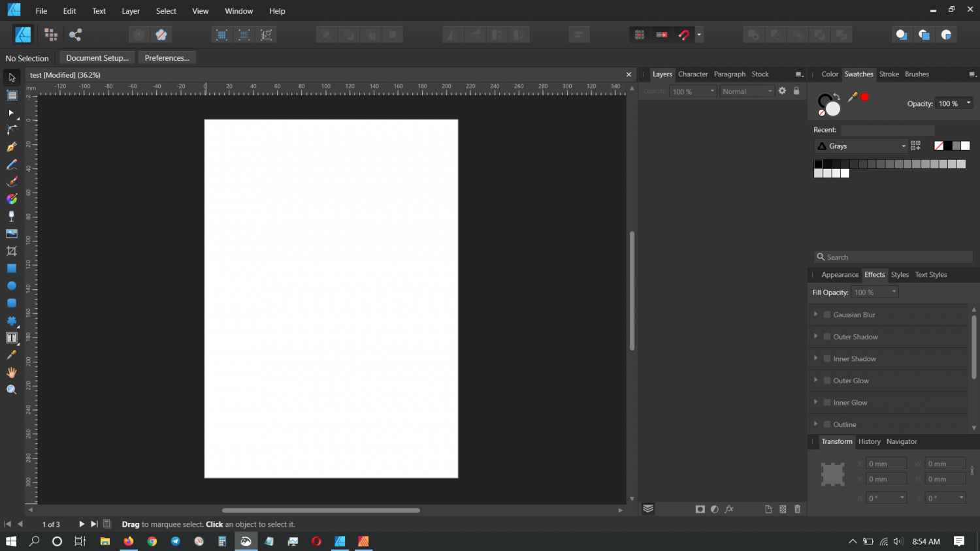The height and width of the screenshot is (551, 980).
Task: Open the Opacity dropdown in Swatches panel
Action: (968, 103)
